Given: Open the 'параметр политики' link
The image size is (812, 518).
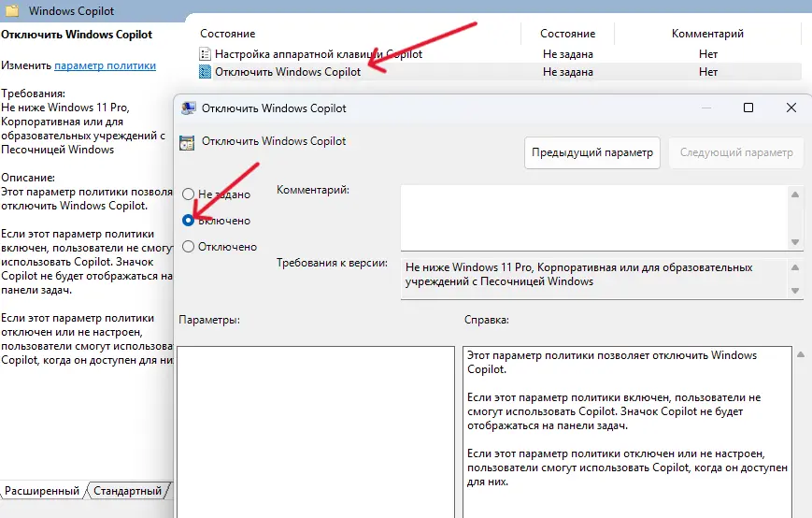Looking at the screenshot, I should [x=106, y=65].
